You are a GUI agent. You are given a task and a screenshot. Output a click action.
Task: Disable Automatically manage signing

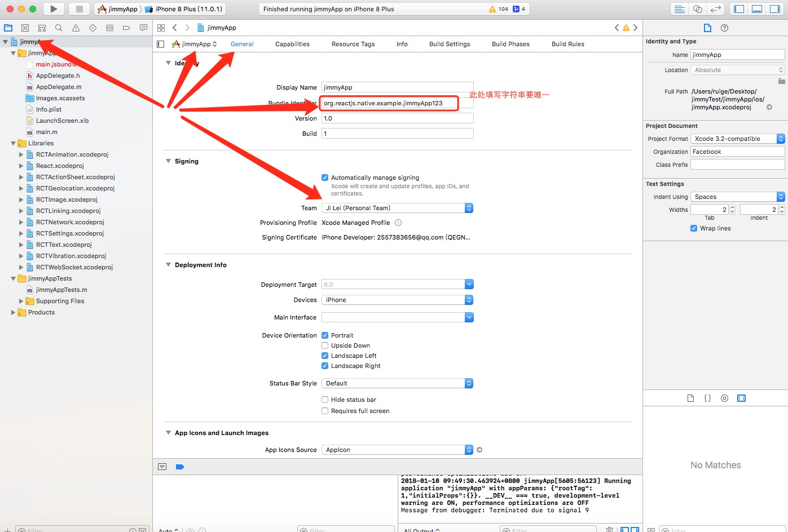pyautogui.click(x=325, y=177)
